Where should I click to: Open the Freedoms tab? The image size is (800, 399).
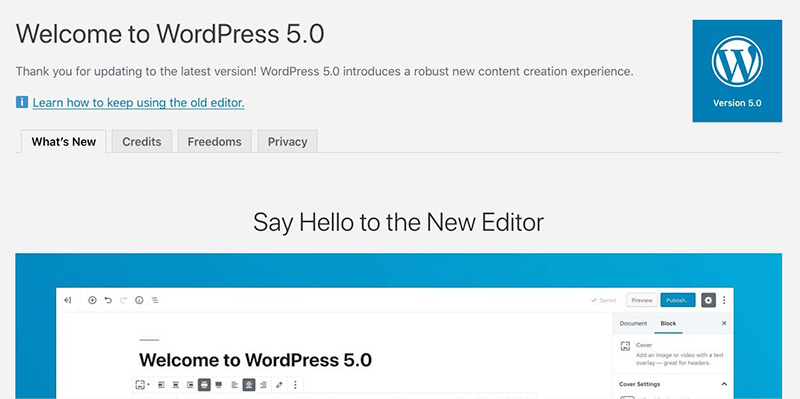[x=214, y=141]
